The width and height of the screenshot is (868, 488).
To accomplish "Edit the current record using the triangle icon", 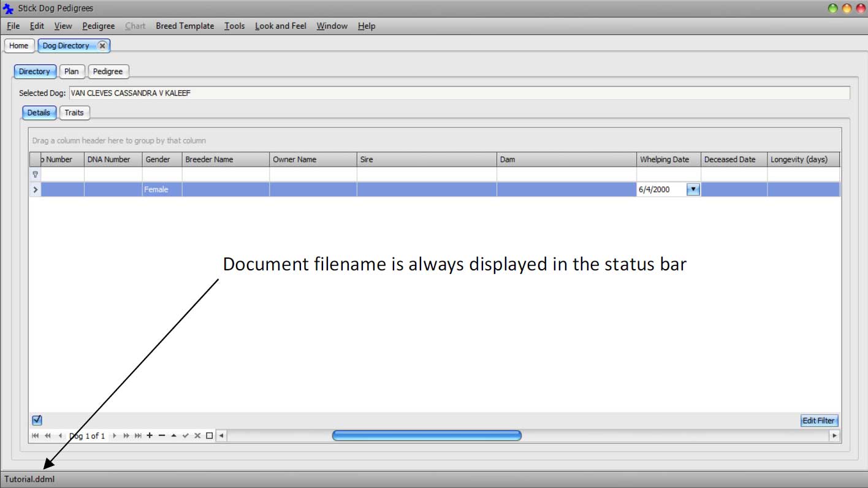I will pyautogui.click(x=173, y=435).
